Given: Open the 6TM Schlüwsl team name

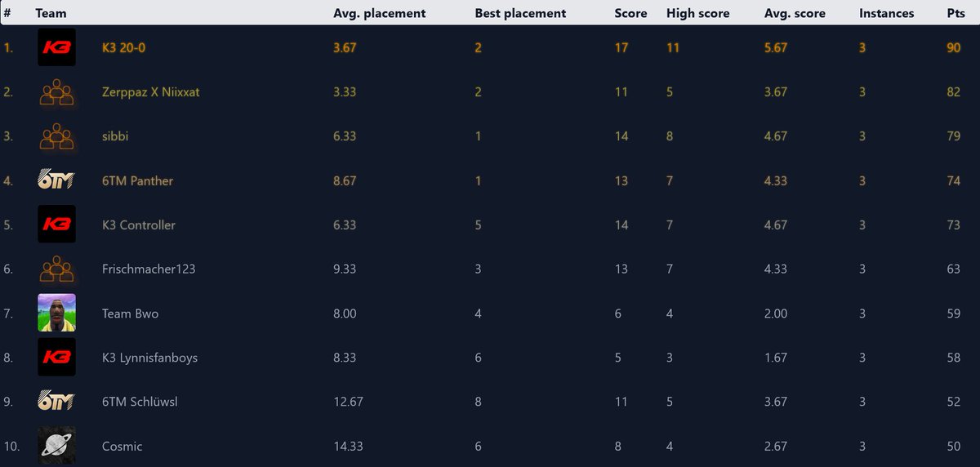Looking at the screenshot, I should click(141, 401).
